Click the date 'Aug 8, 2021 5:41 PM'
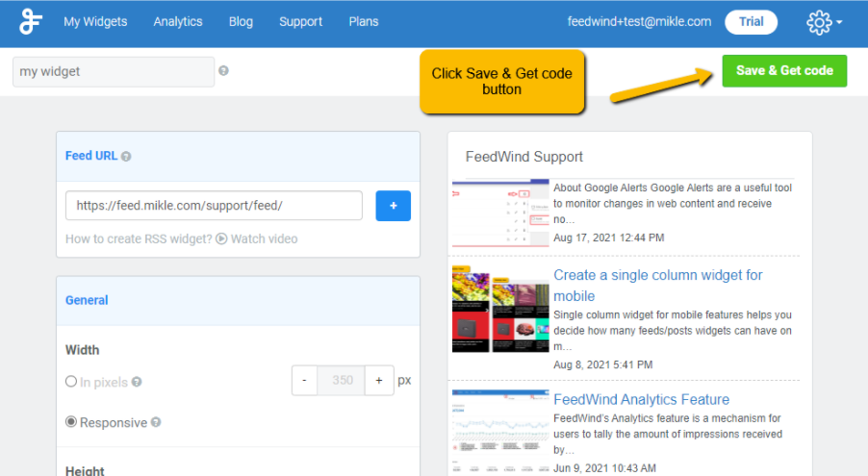Screen dimensions: 868x476 coord(602,364)
